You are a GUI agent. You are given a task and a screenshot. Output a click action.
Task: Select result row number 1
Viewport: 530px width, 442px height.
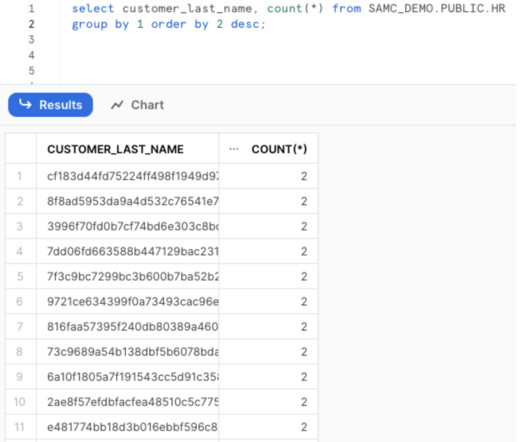20,176
